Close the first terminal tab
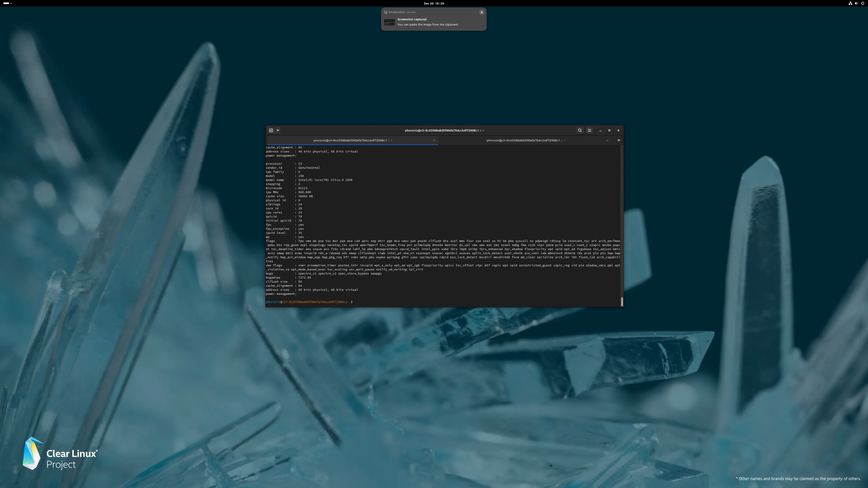 pos(434,141)
